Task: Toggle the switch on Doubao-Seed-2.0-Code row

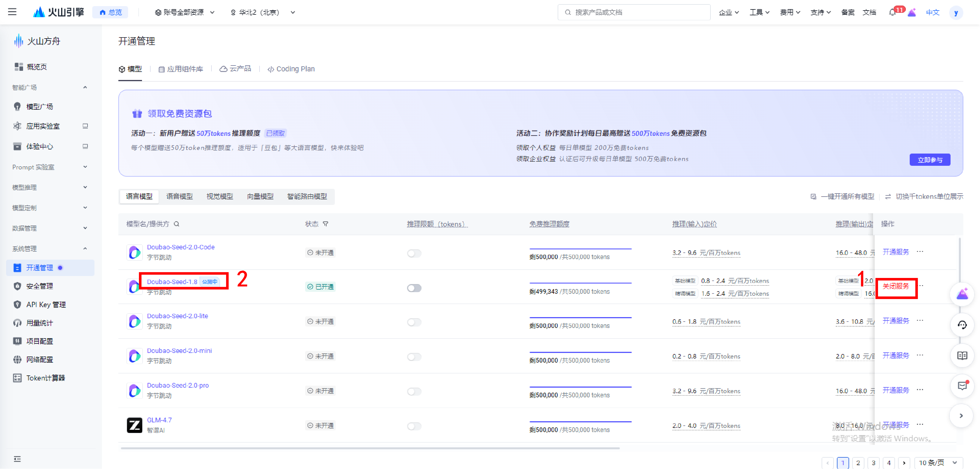Action: pyautogui.click(x=414, y=253)
